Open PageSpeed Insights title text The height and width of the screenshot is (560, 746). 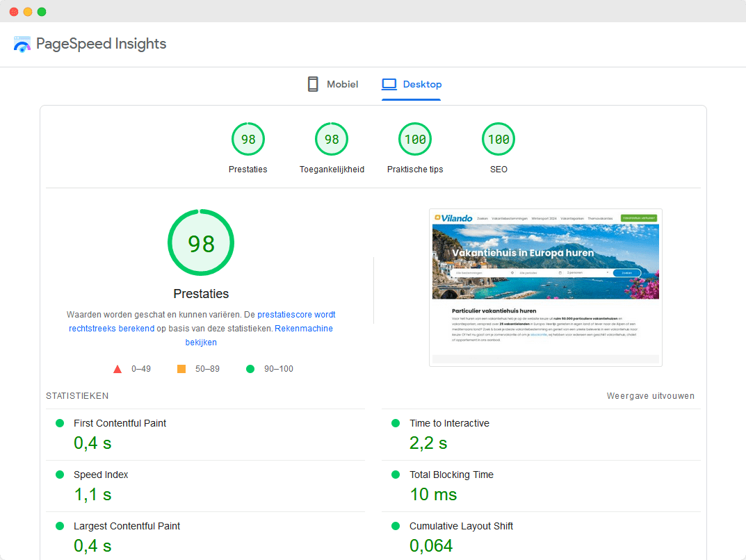101,44
